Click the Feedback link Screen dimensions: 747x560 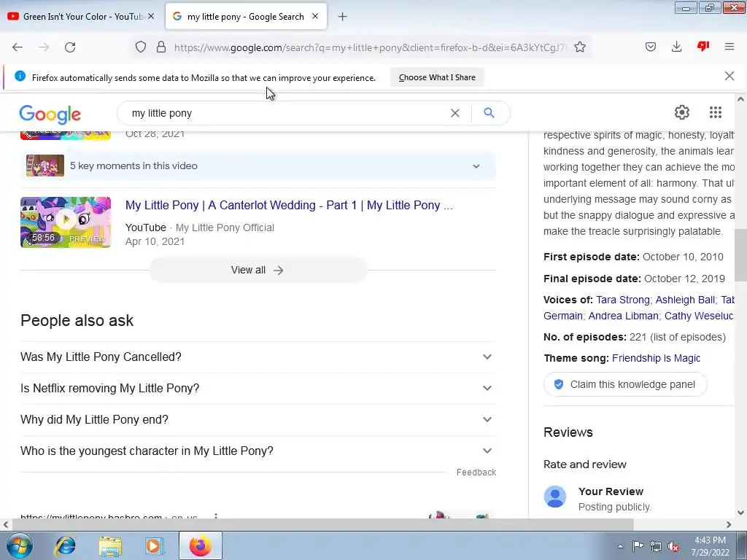[x=476, y=472]
